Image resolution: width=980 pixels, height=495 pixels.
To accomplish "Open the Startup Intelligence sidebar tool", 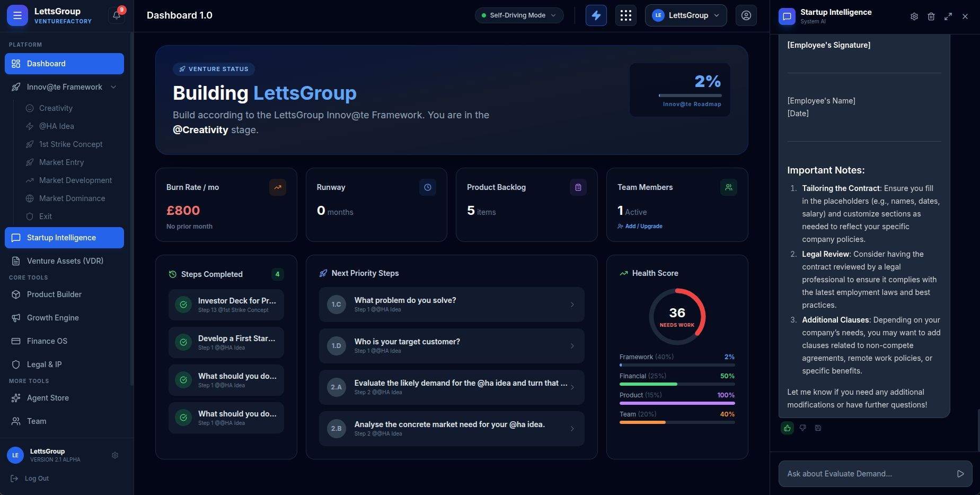I will click(x=61, y=238).
